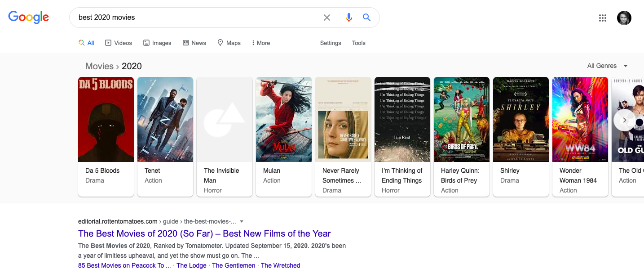Viewport: 644px width, 278px height.
Task: Click the 'Tenet' title text
Action: 152,170
